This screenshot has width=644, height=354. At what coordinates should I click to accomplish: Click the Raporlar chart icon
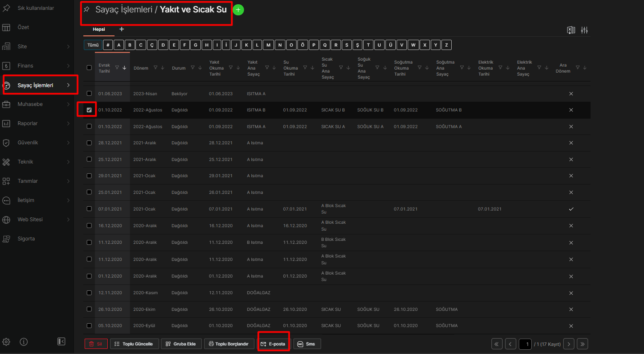[x=6, y=123]
